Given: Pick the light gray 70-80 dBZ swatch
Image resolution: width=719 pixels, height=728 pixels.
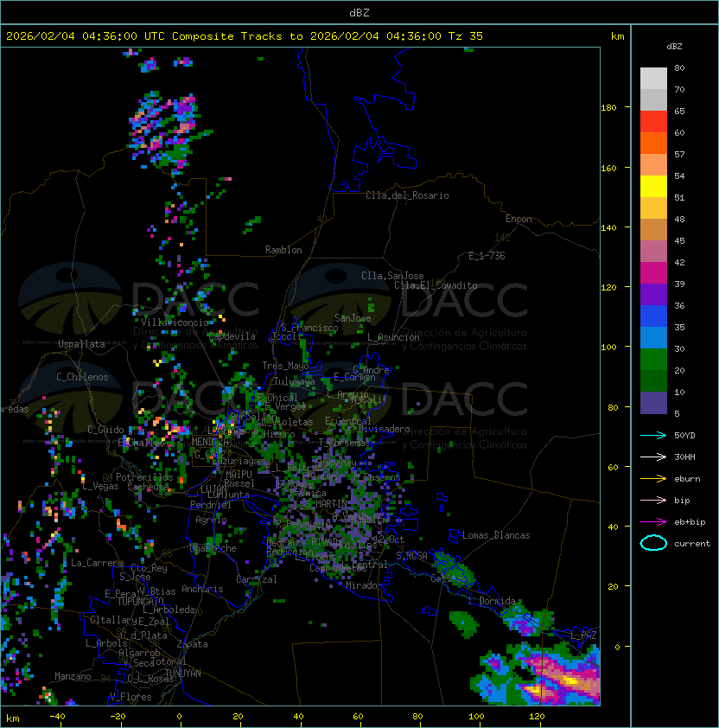Looking at the screenshot, I should (x=653, y=78).
